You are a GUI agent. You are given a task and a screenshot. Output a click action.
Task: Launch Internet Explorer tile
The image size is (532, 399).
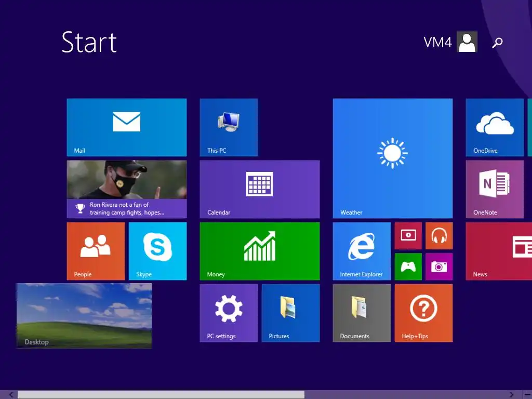(362, 251)
